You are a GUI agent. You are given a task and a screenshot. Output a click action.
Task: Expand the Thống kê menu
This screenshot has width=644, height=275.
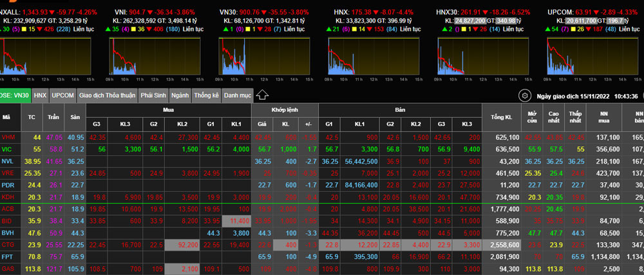click(x=206, y=95)
